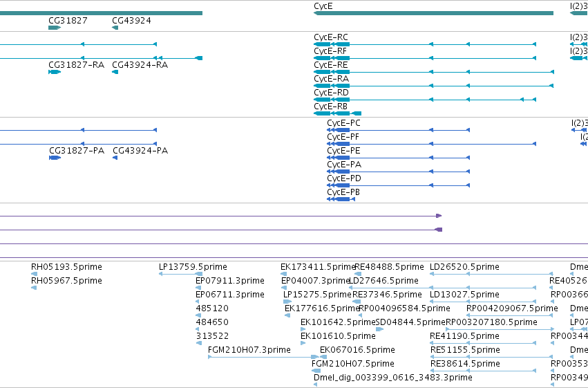Select the CycE gene bar
This screenshot has height=388, width=588.
[x=433, y=13]
